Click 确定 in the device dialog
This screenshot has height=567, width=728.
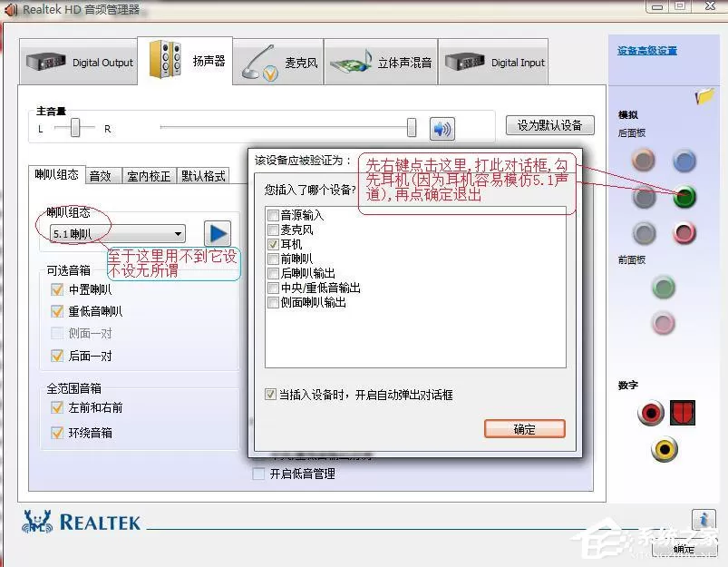click(x=525, y=428)
